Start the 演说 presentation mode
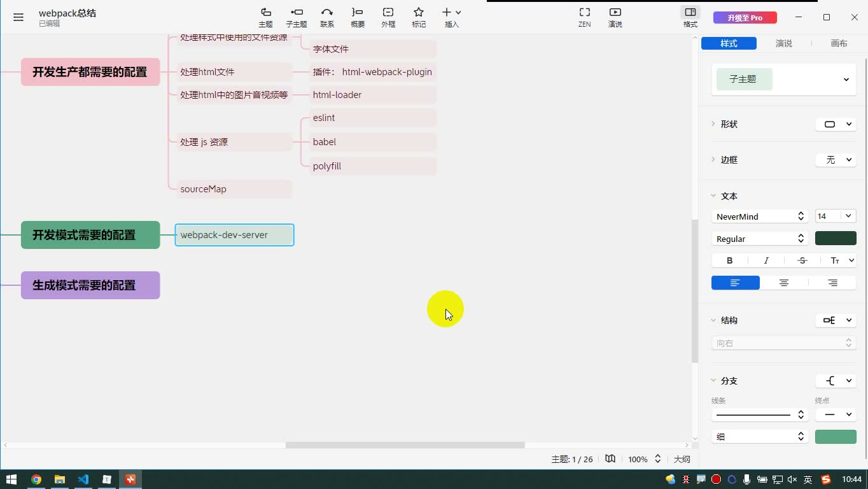The width and height of the screenshot is (868, 489). tap(615, 17)
